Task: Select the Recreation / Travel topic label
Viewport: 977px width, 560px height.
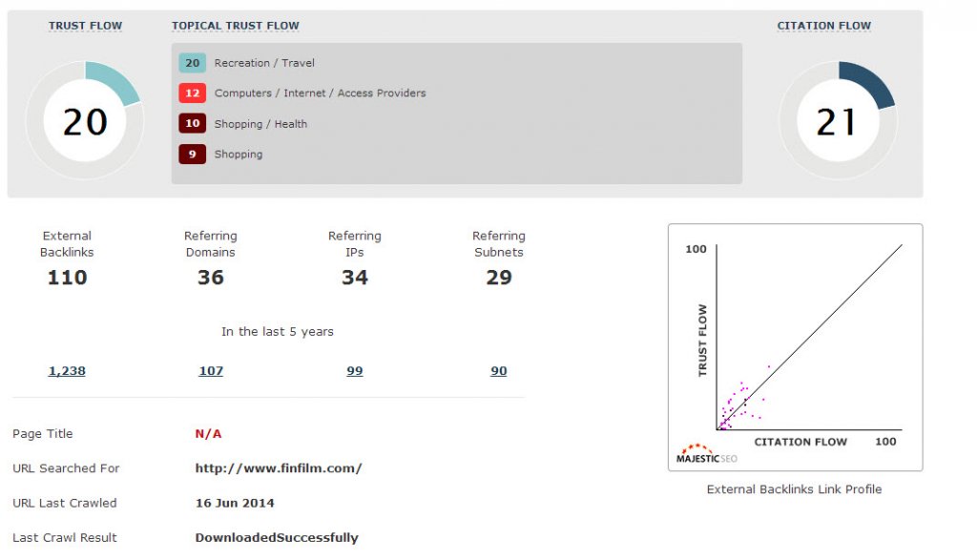Action: pos(264,63)
